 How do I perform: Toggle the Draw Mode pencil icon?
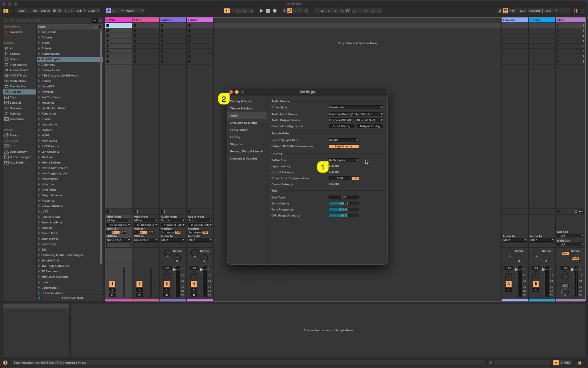tap(500, 11)
